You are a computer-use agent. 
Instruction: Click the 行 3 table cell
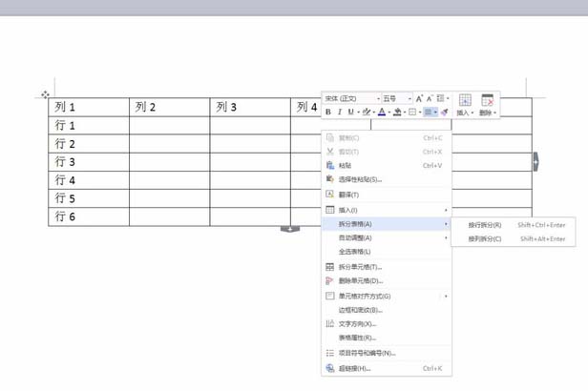pos(89,162)
